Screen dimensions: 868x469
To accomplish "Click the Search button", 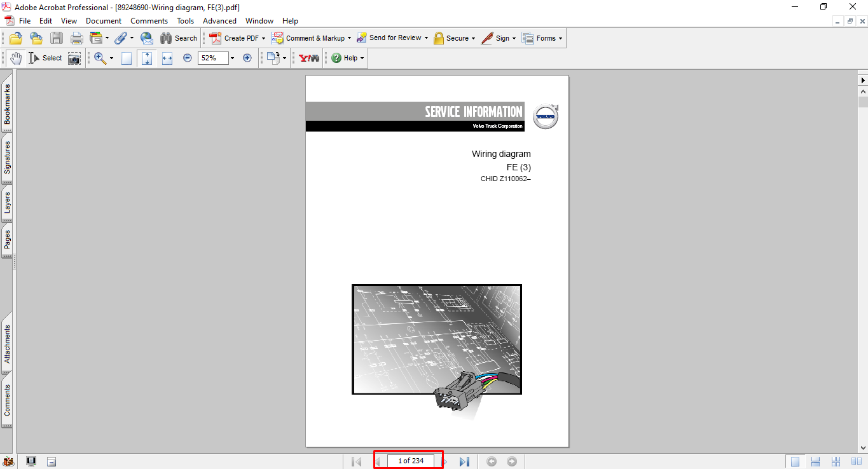I will pos(179,38).
